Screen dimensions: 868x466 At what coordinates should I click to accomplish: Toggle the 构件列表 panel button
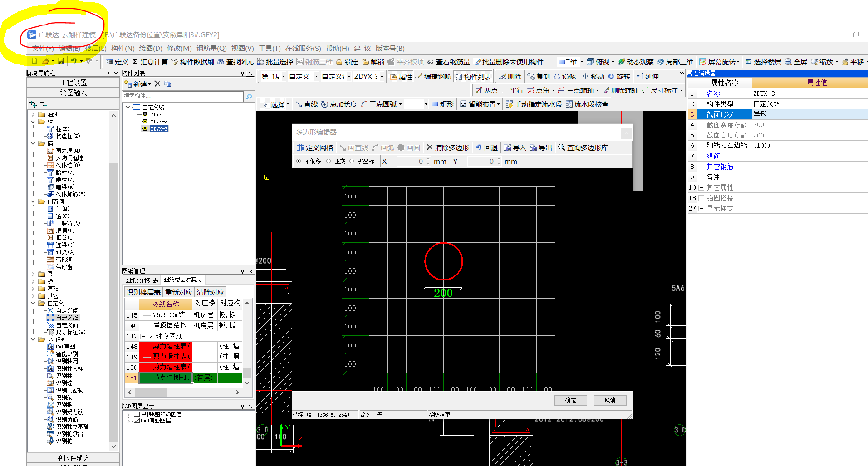(x=473, y=77)
